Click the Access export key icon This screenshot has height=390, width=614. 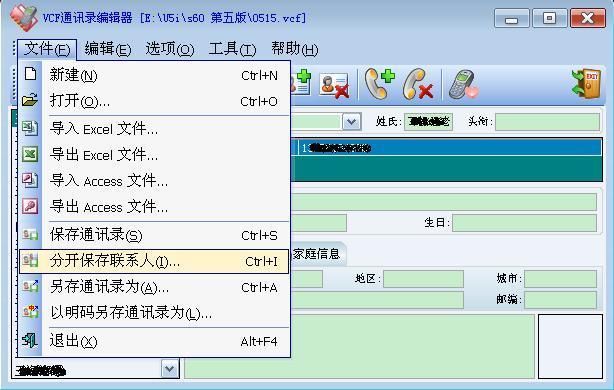[x=30, y=206]
